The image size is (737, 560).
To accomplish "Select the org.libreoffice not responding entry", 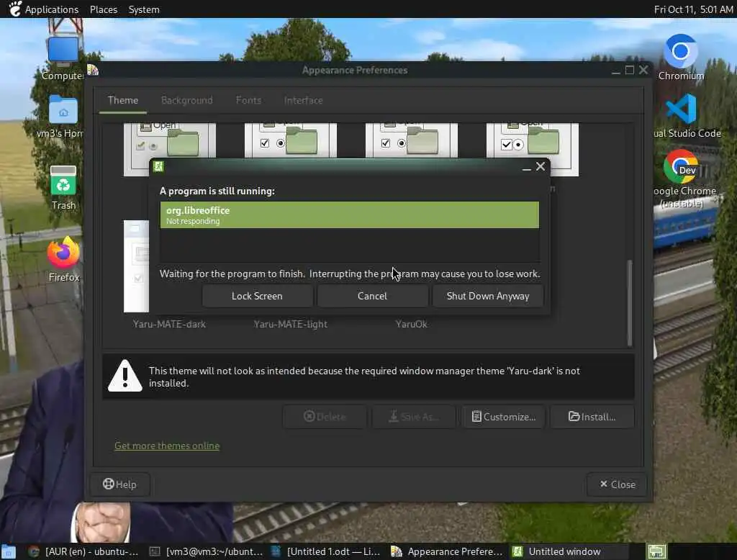I will pyautogui.click(x=349, y=215).
